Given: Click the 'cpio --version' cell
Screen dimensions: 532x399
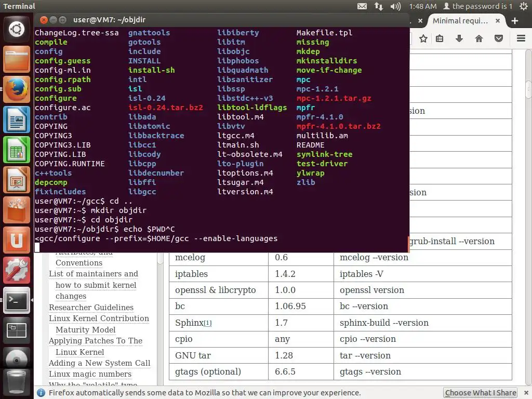Looking at the screenshot, I should 422,339.
